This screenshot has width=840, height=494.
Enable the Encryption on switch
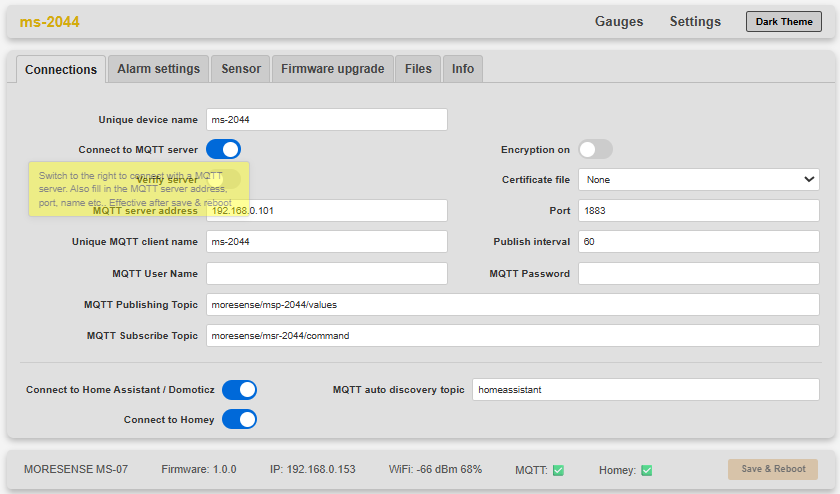tap(595, 149)
